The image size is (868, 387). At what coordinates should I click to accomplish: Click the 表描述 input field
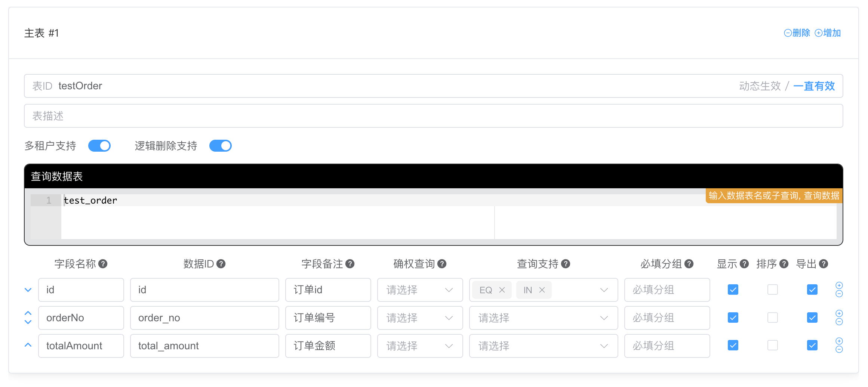pyautogui.click(x=433, y=116)
